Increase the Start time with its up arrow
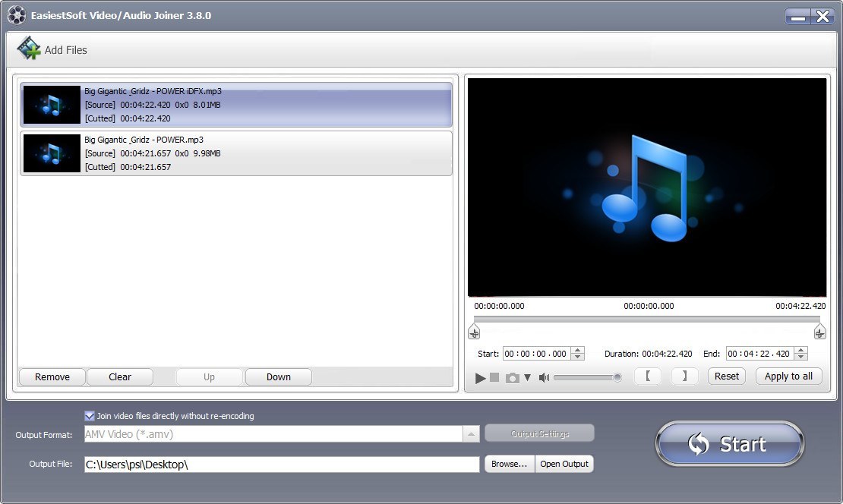The width and height of the screenshot is (843, 504). coord(577,349)
